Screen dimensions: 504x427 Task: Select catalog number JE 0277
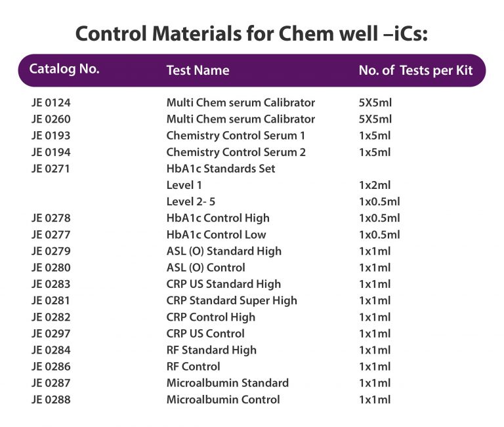click(51, 234)
